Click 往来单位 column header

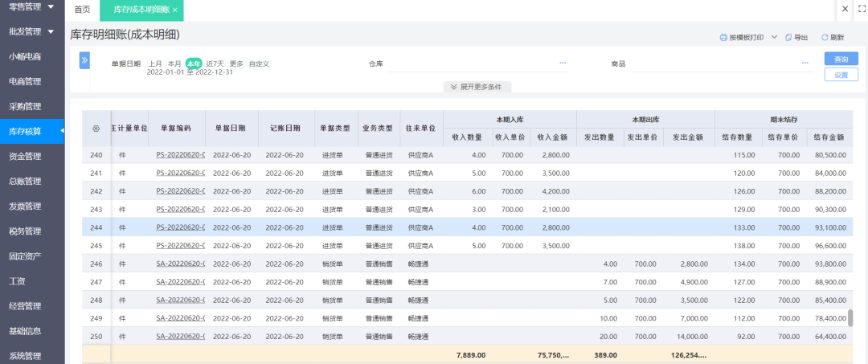tap(421, 128)
